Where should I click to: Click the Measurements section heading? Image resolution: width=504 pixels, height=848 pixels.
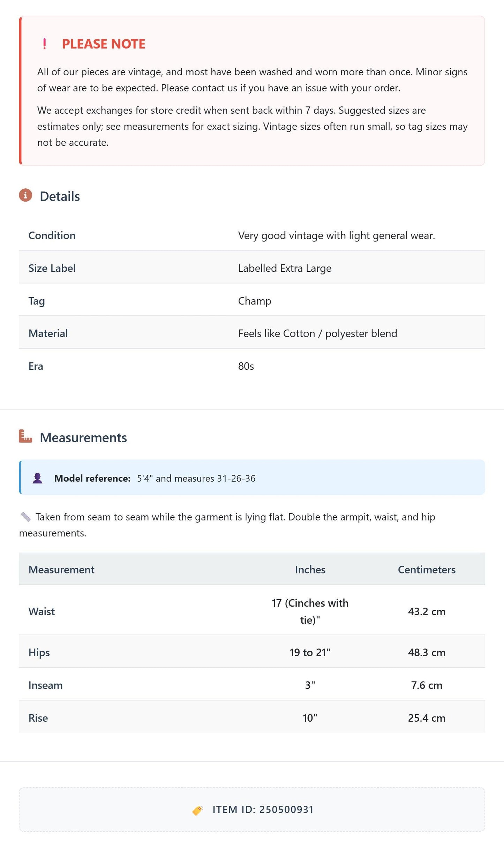[x=83, y=438]
